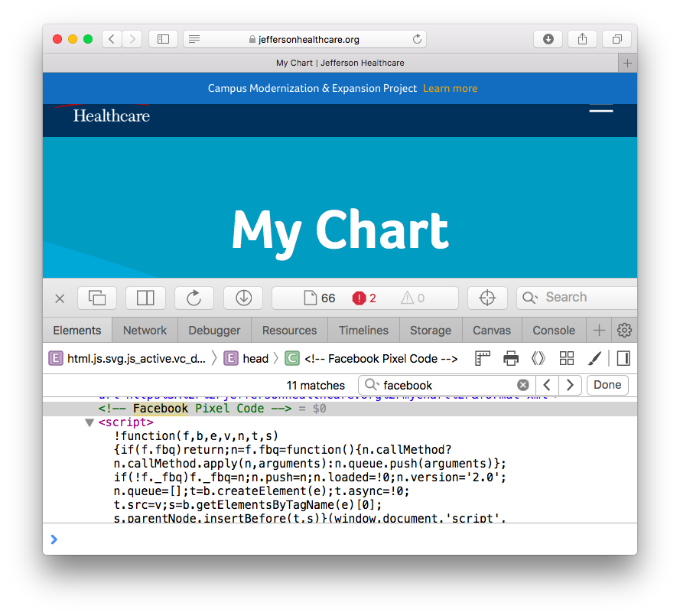Close the Web Inspector panel
This screenshot has width=680, height=616.
tap(60, 298)
